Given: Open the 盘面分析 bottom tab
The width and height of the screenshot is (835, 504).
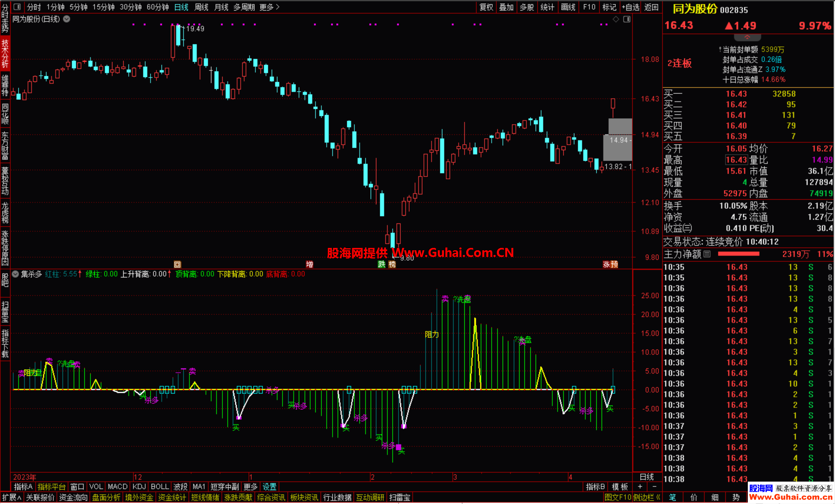Looking at the screenshot, I should point(106,498).
